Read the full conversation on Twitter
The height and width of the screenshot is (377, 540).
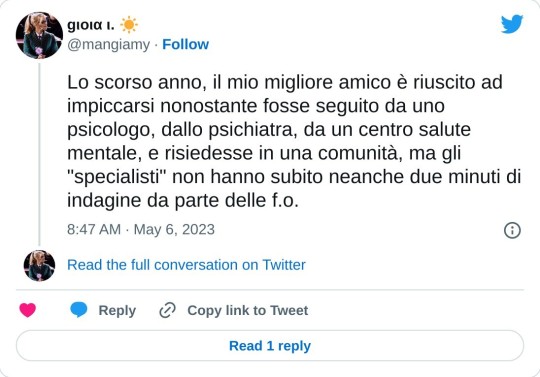click(186, 265)
